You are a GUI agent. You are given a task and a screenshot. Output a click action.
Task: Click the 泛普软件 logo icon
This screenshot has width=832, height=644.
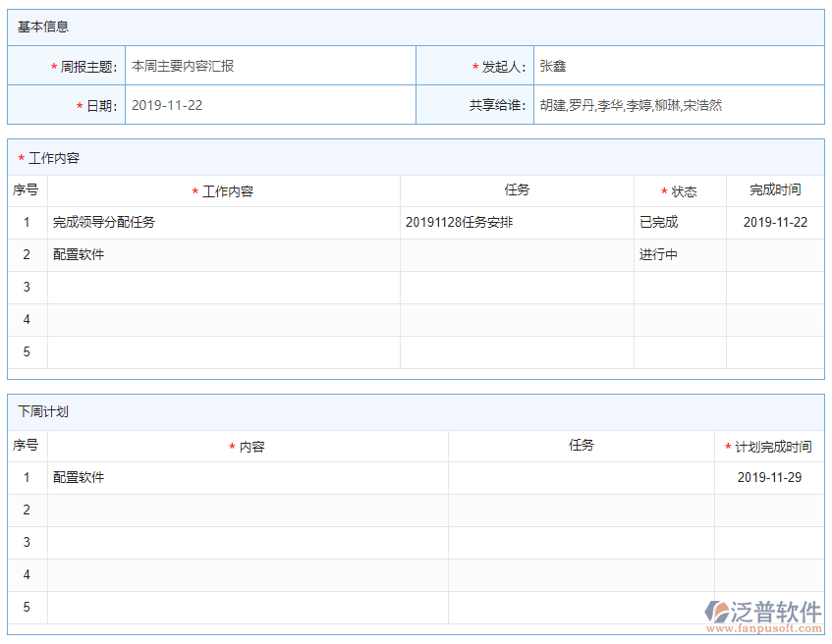(716, 611)
